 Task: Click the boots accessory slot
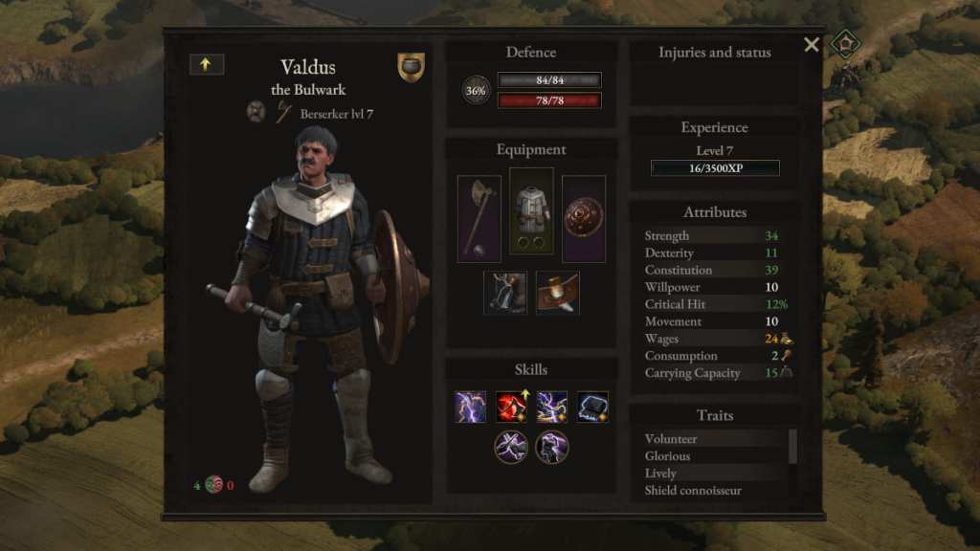pyautogui.click(x=505, y=293)
